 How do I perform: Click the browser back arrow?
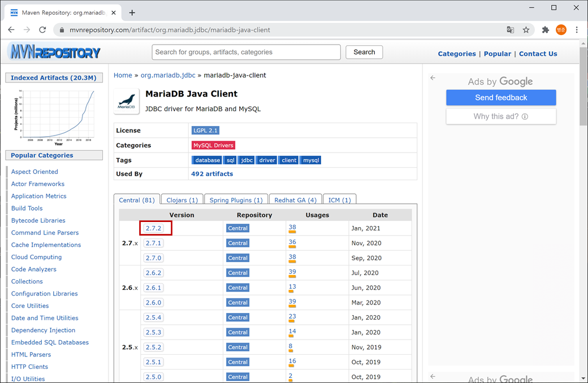(11, 29)
